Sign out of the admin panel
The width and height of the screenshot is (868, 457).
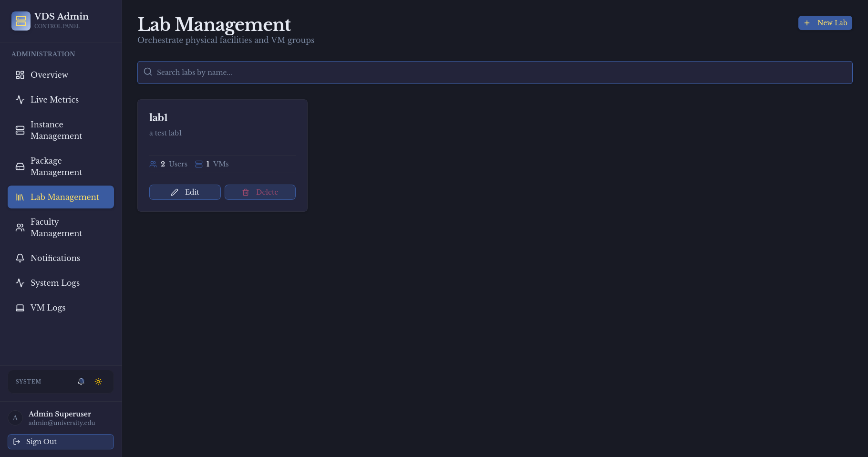61,442
